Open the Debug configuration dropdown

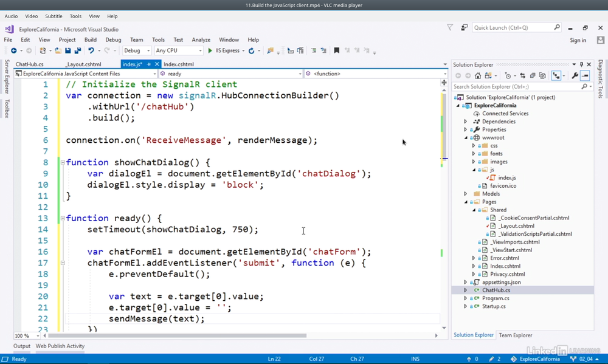click(136, 51)
